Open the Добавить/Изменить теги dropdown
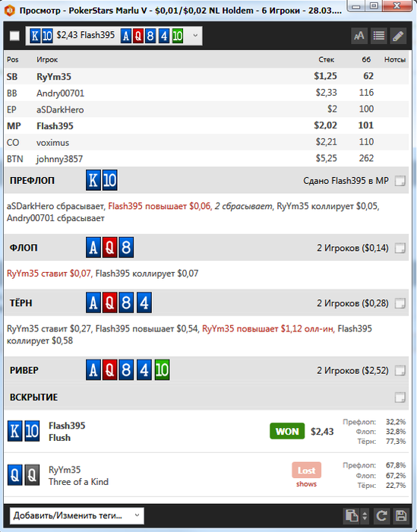417x532 pixels. tap(77, 516)
